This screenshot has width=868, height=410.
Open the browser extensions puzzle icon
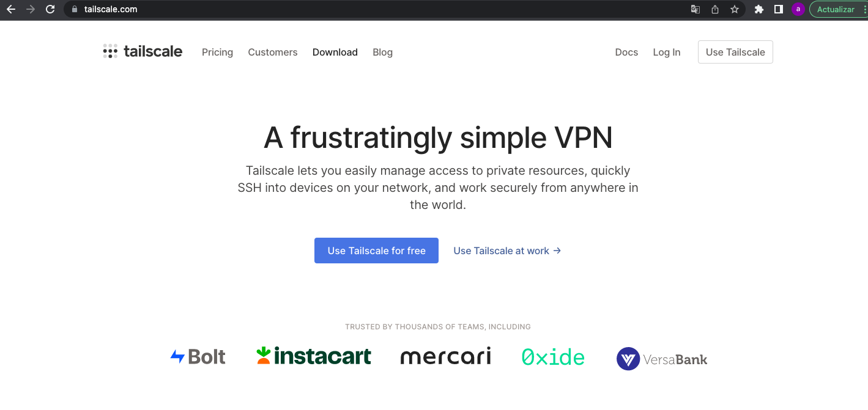click(x=759, y=9)
